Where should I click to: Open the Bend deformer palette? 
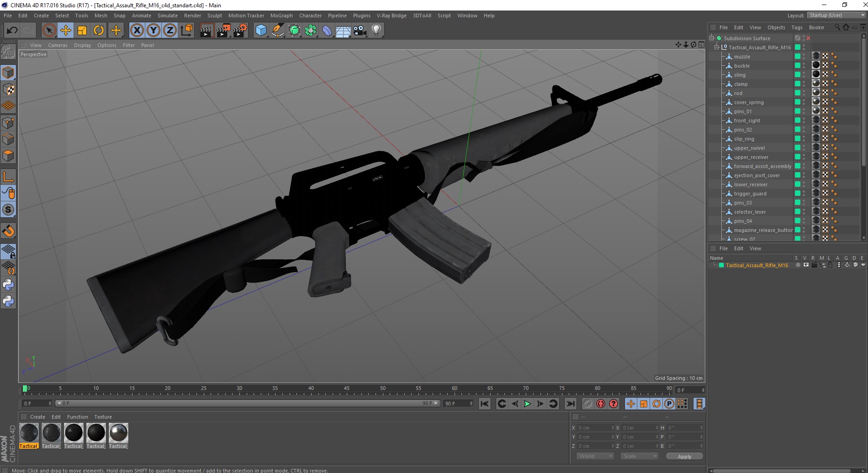coord(327,31)
